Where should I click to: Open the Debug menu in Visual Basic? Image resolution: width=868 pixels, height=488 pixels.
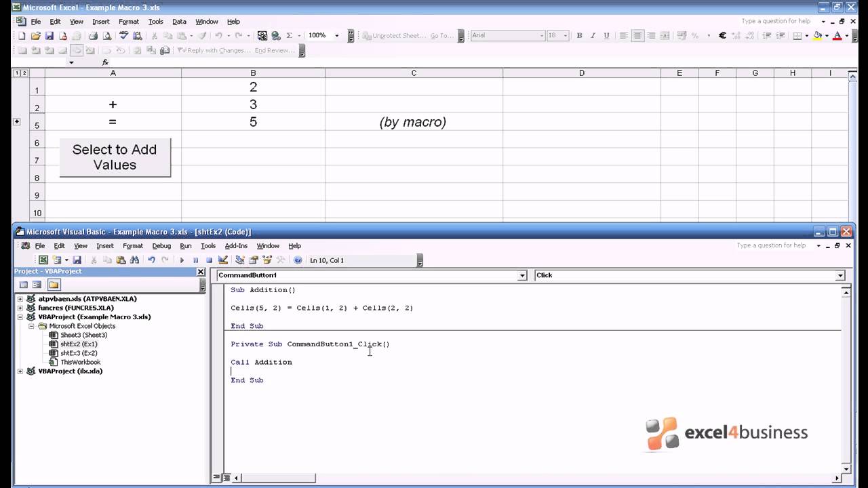161,246
